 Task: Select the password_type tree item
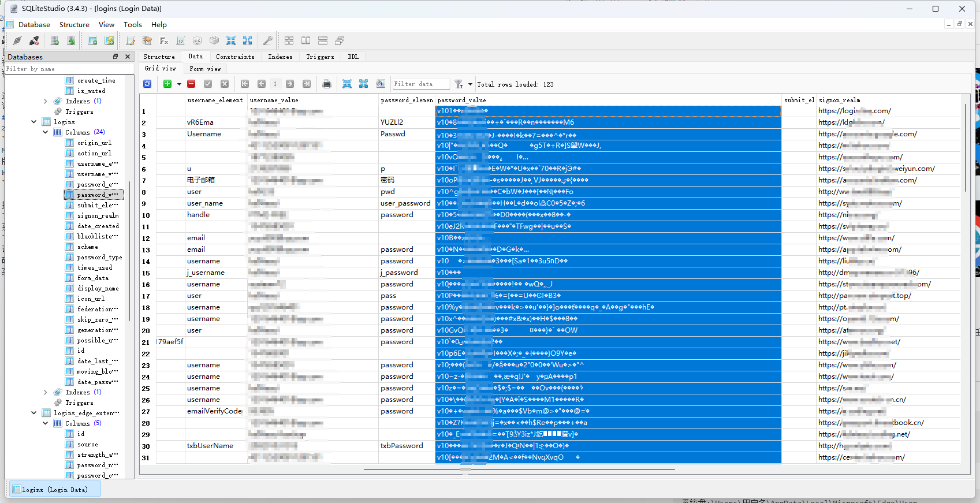pos(99,257)
